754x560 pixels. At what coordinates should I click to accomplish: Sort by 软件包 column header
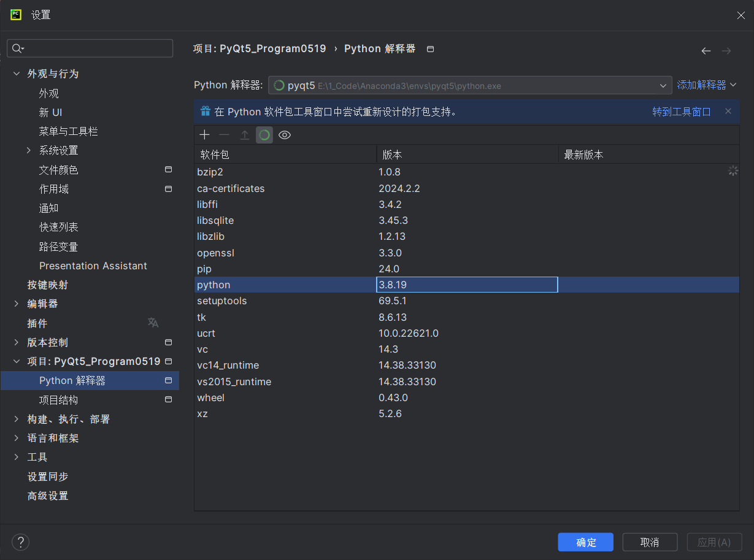(x=285, y=155)
